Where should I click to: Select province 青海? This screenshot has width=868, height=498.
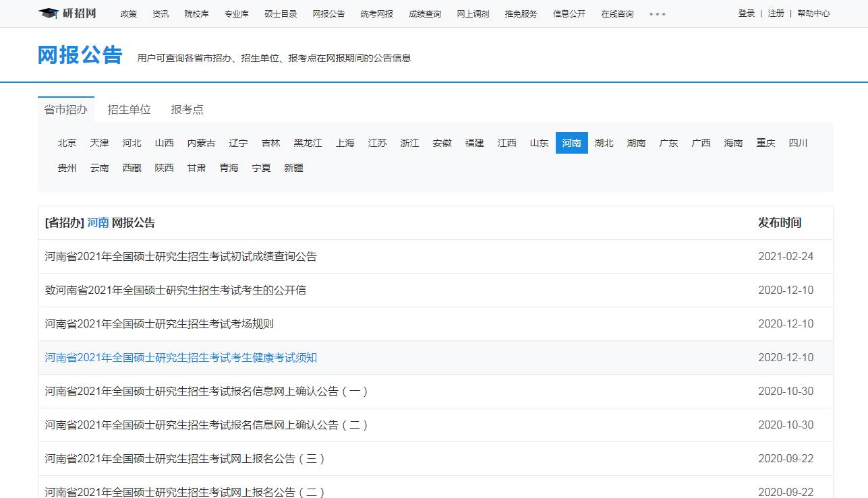229,168
